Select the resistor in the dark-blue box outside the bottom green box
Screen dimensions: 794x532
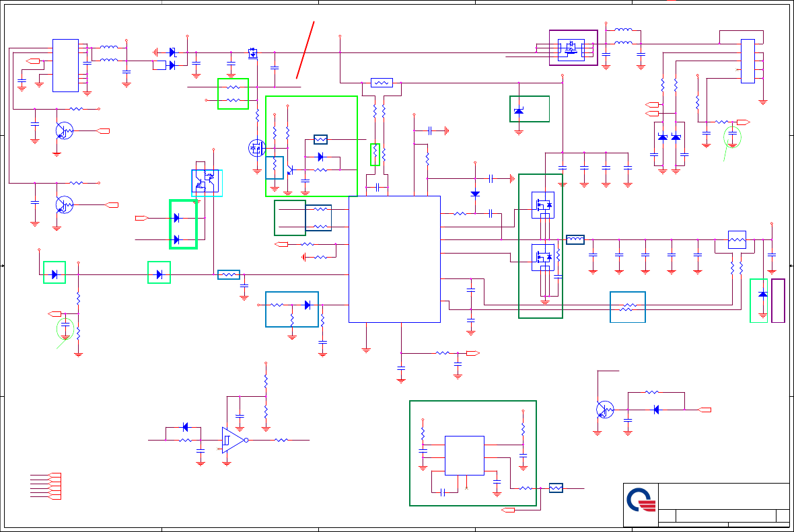(556, 488)
